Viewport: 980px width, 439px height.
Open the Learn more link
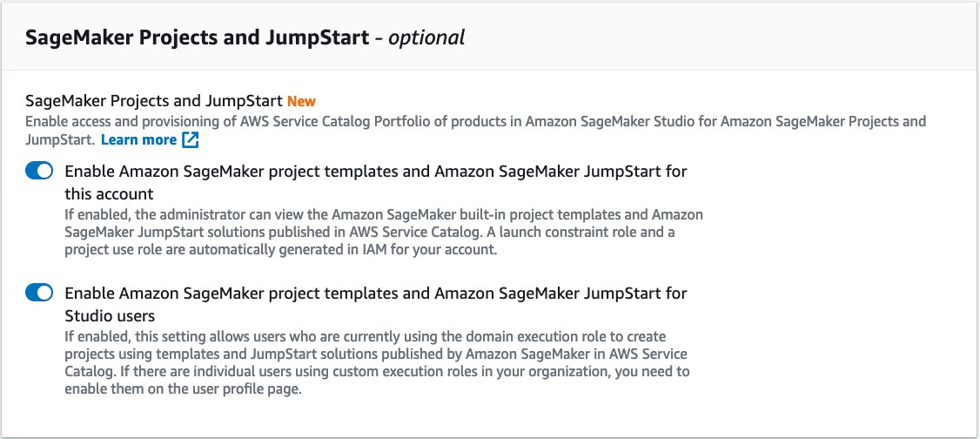[138, 140]
